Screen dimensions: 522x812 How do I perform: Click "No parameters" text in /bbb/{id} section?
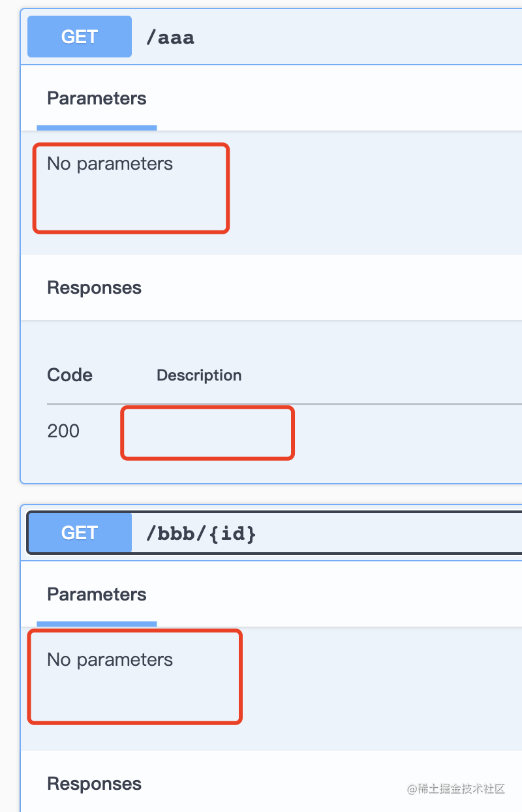(x=110, y=660)
